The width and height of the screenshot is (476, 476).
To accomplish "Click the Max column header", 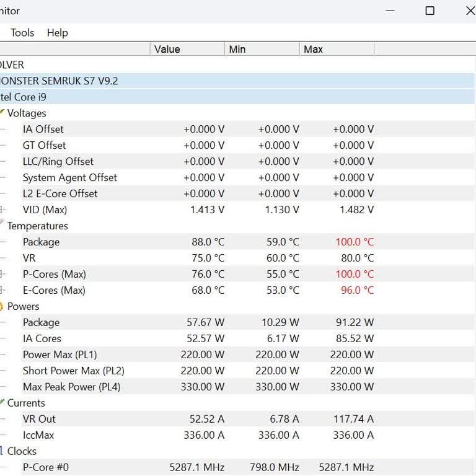I will tap(337, 49).
